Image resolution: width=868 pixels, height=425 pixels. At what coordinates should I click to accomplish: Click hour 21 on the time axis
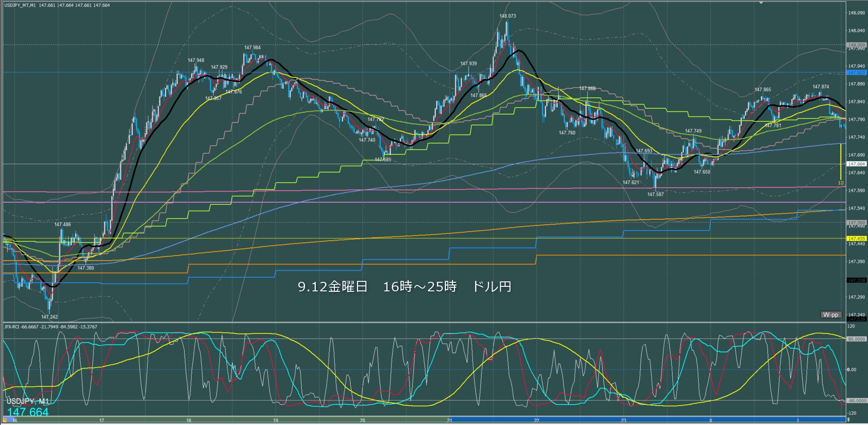449,420
